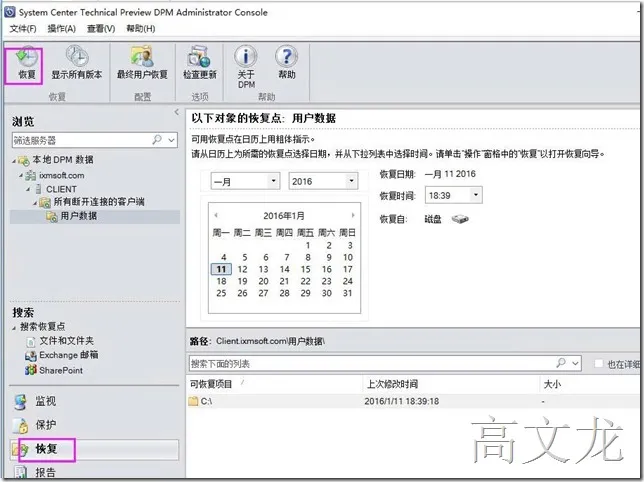Click the 报告 reporting nav icon
The image size is (644, 482).
click(x=20, y=472)
